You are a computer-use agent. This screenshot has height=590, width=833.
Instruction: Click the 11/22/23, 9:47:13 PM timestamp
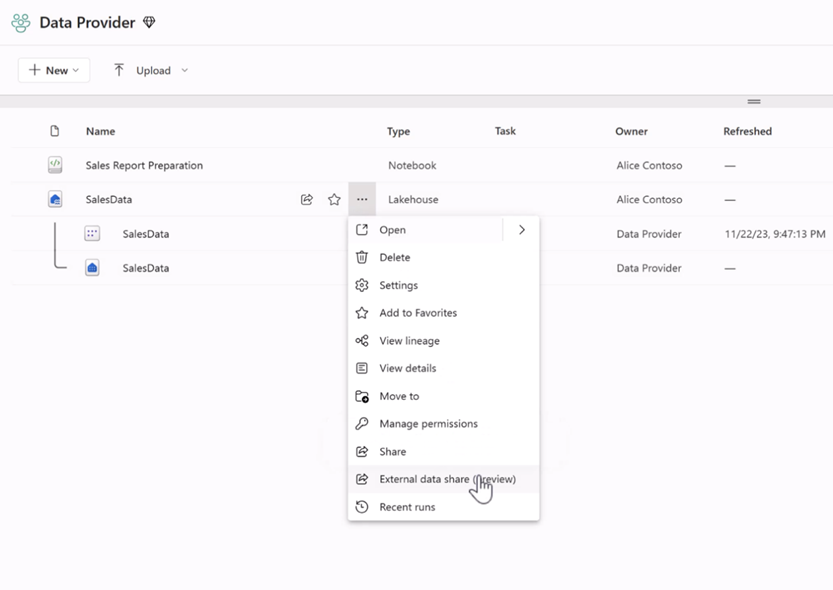(x=775, y=234)
